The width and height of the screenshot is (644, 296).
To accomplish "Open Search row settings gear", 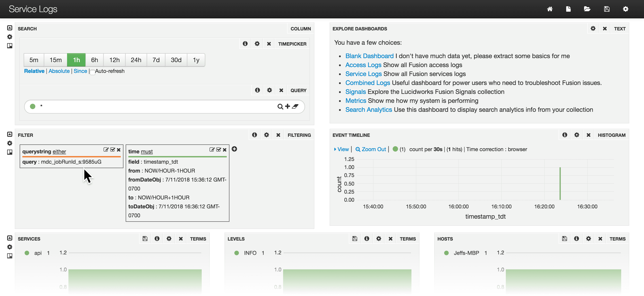I will pyautogui.click(x=9, y=37).
